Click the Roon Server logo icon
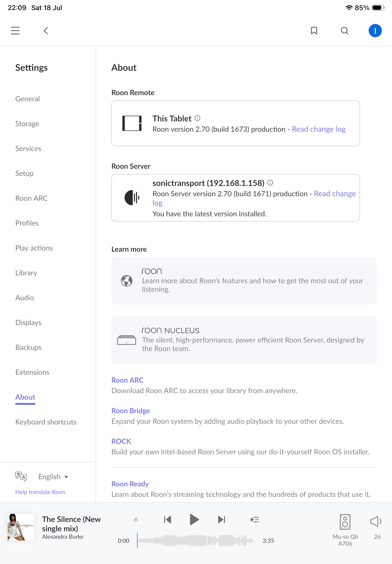 pos(132,198)
